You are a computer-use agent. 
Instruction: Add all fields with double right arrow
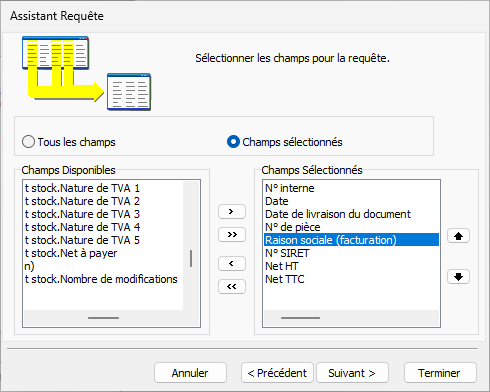(x=232, y=235)
